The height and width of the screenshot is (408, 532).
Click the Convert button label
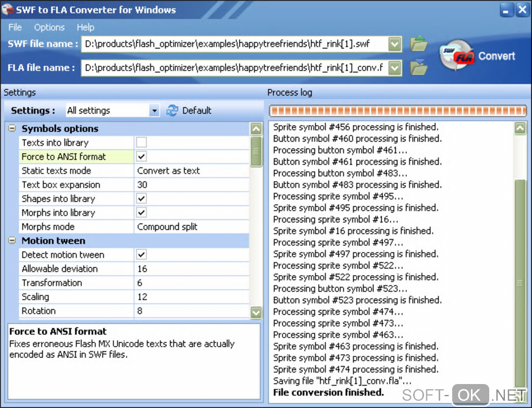(x=497, y=56)
